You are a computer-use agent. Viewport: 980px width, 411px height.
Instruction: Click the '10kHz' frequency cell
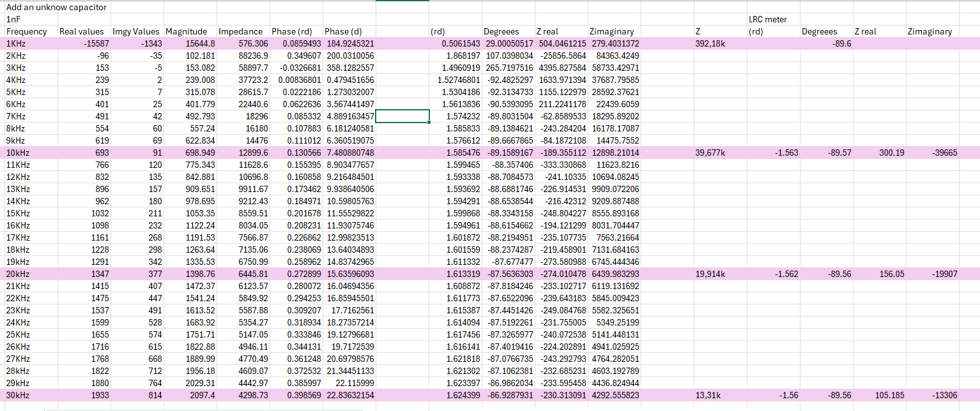(17, 153)
